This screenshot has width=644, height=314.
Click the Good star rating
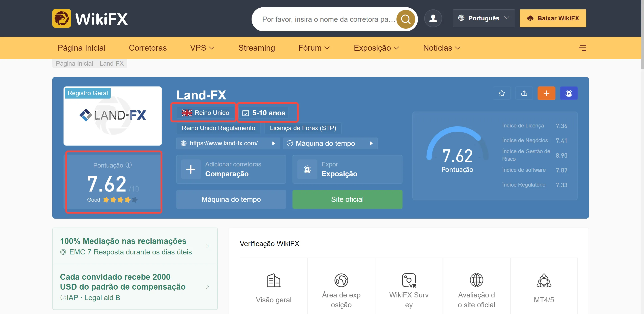pos(112,200)
